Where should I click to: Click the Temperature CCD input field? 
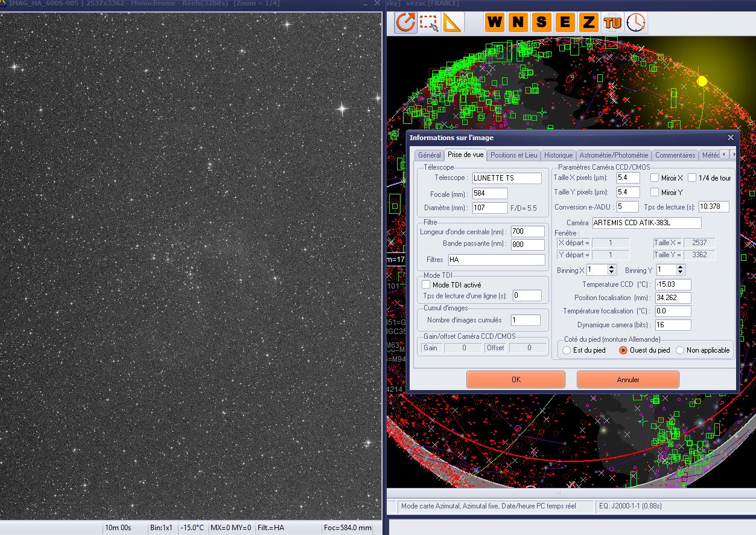click(673, 284)
